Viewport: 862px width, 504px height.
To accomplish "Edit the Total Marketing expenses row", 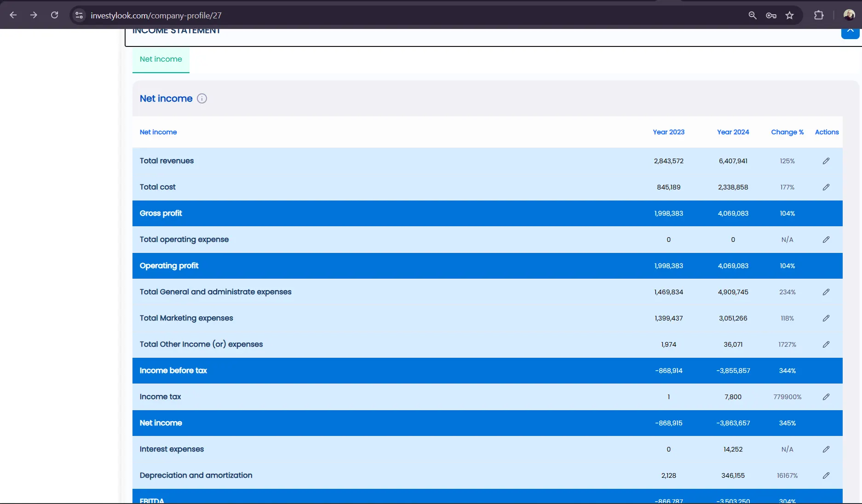I will [826, 318].
